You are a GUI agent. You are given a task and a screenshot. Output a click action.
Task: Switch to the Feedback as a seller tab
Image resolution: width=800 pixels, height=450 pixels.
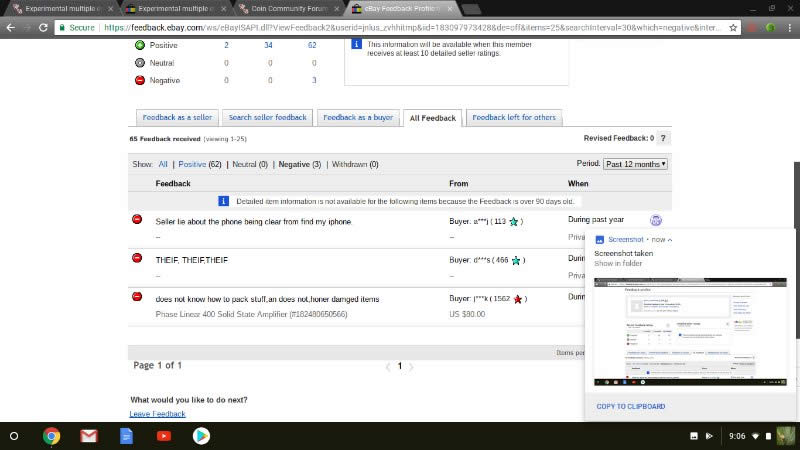pos(177,117)
